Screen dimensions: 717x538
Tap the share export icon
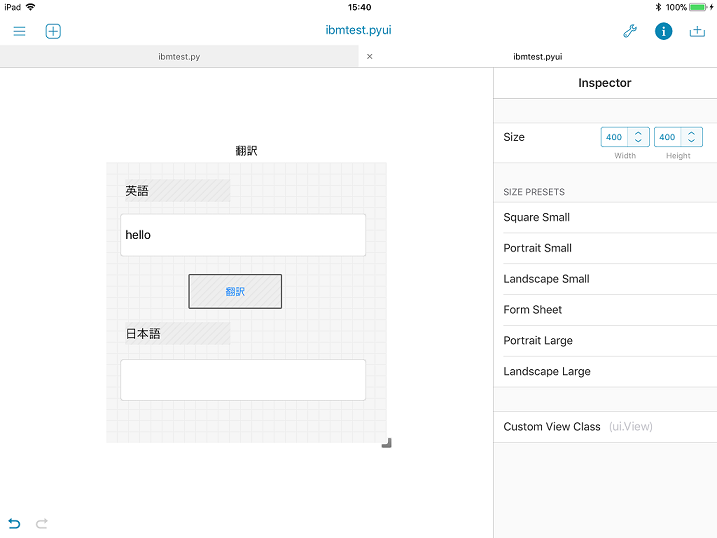[697, 31]
